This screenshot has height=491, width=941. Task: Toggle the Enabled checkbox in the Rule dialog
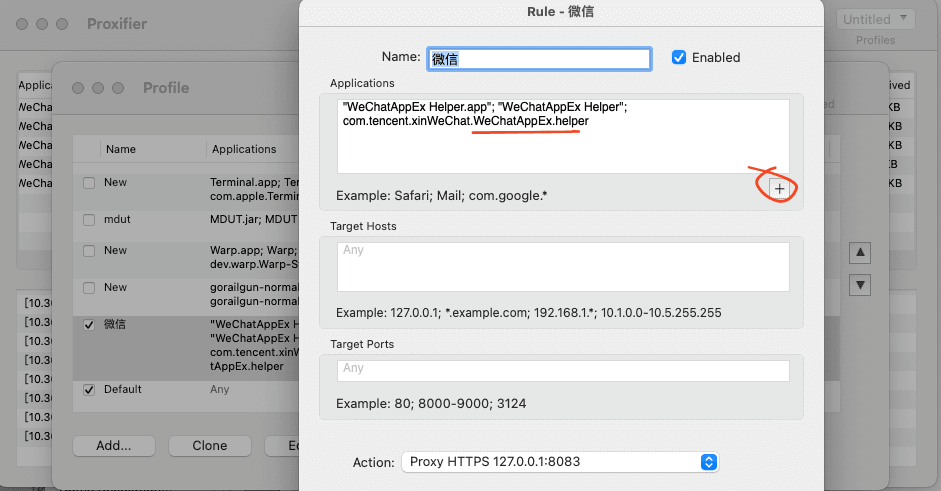[x=679, y=57]
